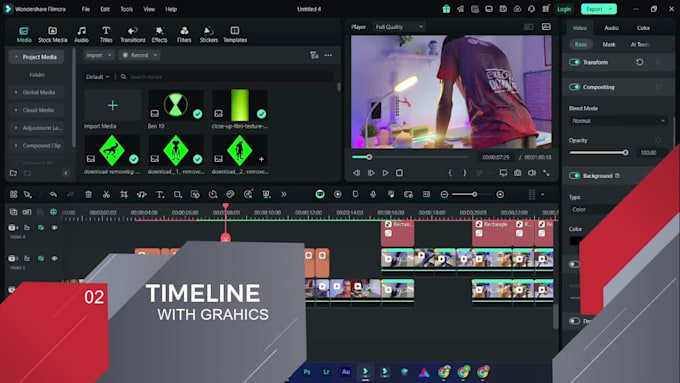Open the Import dropdown
680x383 pixels.
point(98,55)
